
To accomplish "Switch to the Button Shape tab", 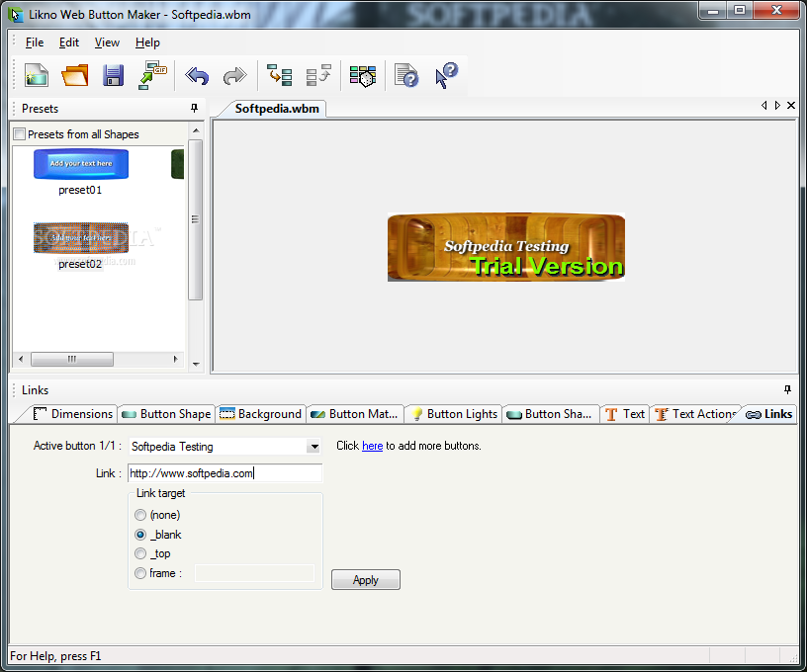I will (x=167, y=414).
